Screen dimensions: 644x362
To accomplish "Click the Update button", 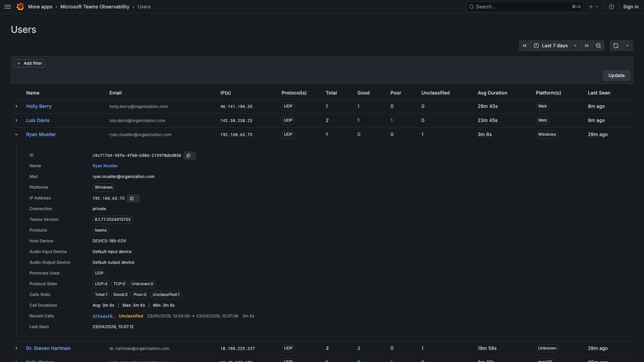I will (616, 75).
